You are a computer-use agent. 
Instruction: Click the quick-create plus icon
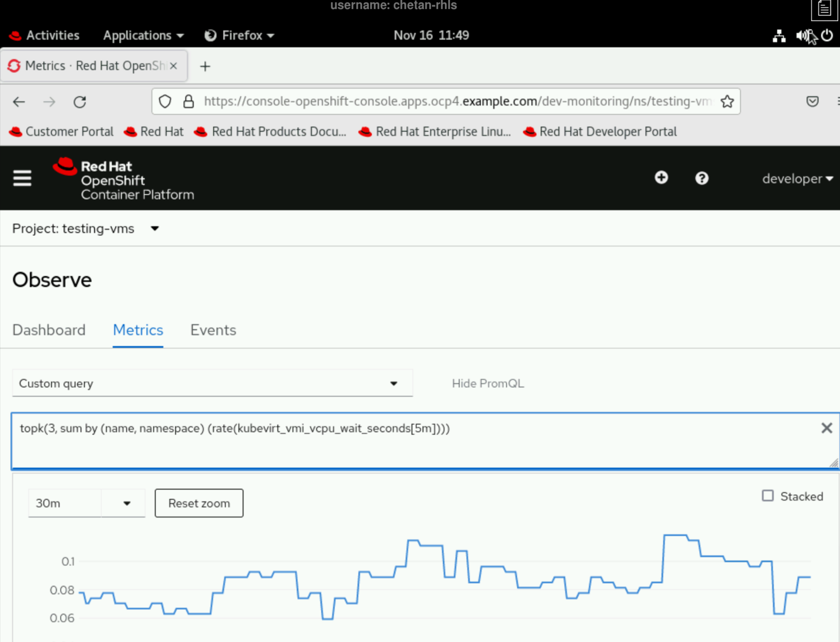(661, 178)
